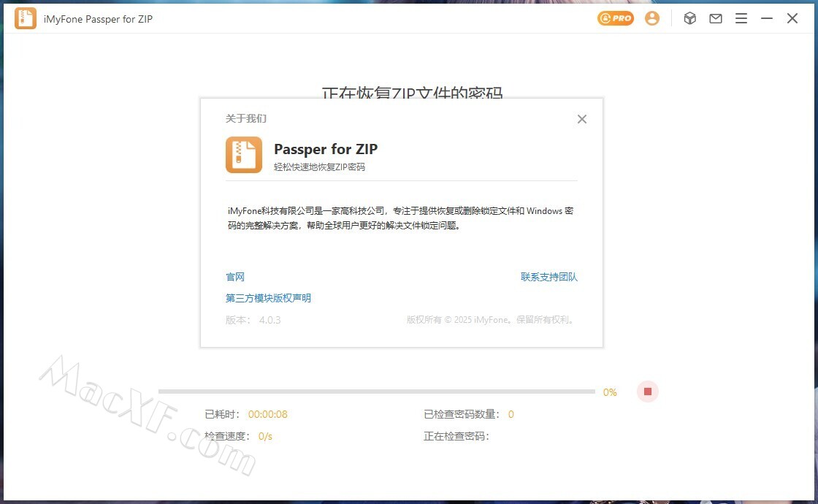Close the main Passper for ZIP window
The image size is (818, 504).
[792, 18]
